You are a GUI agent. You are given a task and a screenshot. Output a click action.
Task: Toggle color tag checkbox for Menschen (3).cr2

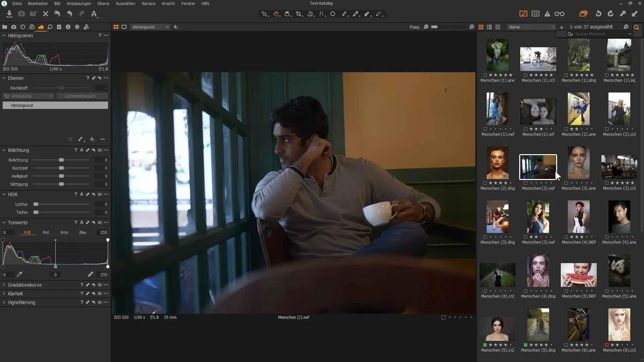[x=607, y=183]
